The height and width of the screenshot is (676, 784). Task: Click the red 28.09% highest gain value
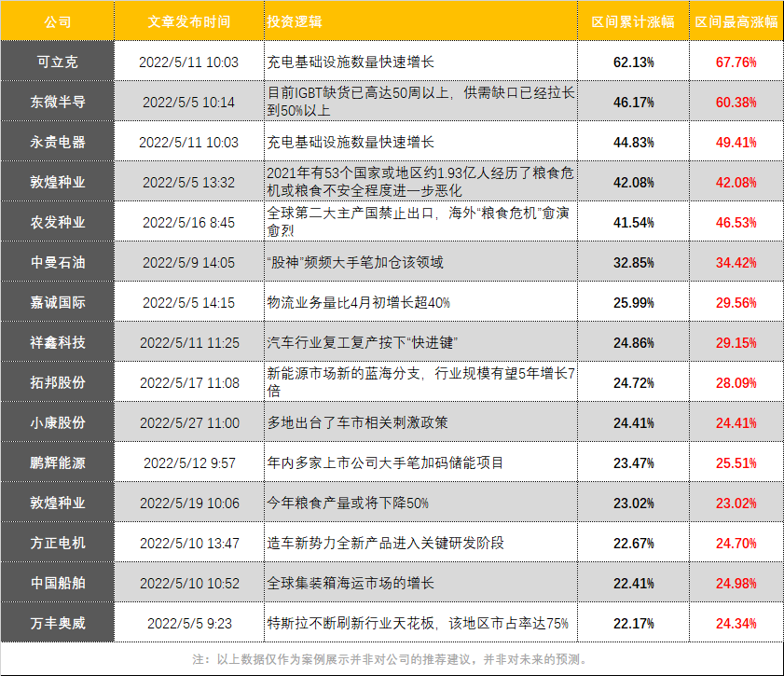pyautogui.click(x=736, y=382)
